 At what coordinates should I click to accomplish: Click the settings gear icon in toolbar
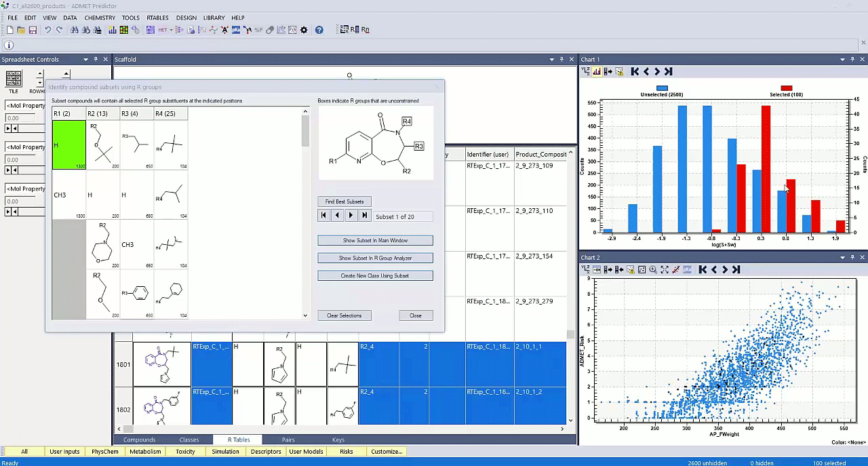pos(303,30)
